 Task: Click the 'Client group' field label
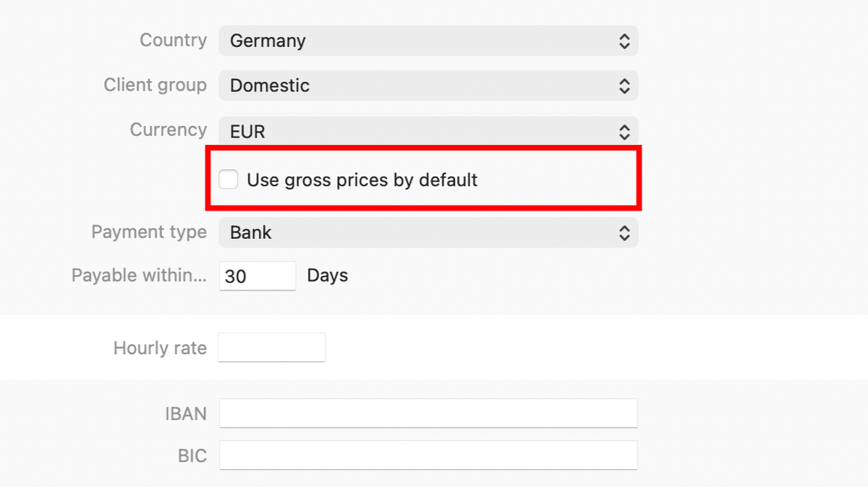[155, 85]
